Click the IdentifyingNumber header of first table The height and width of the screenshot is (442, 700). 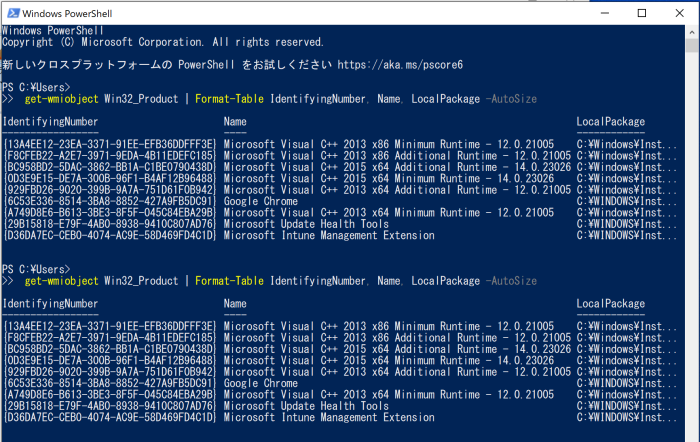50,121
